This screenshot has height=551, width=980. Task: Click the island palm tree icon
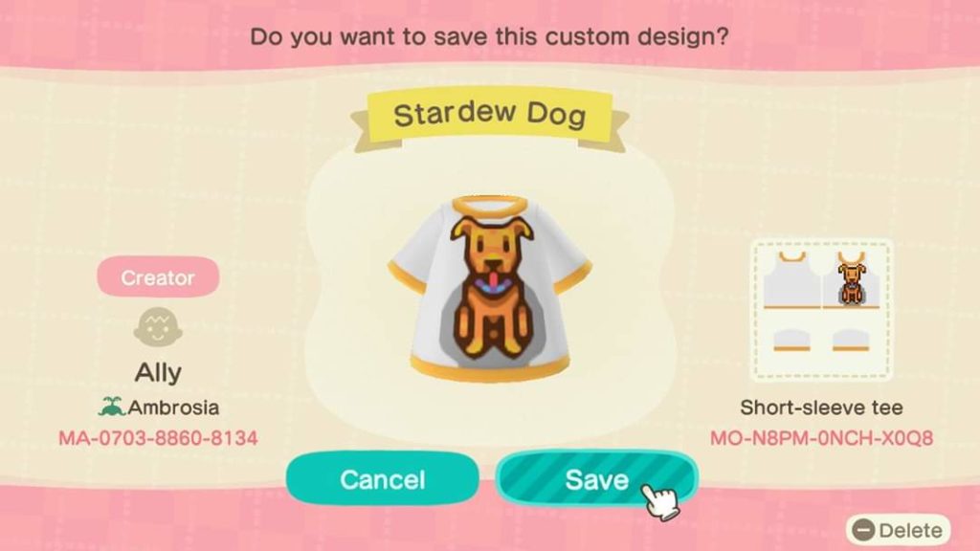click(111, 408)
